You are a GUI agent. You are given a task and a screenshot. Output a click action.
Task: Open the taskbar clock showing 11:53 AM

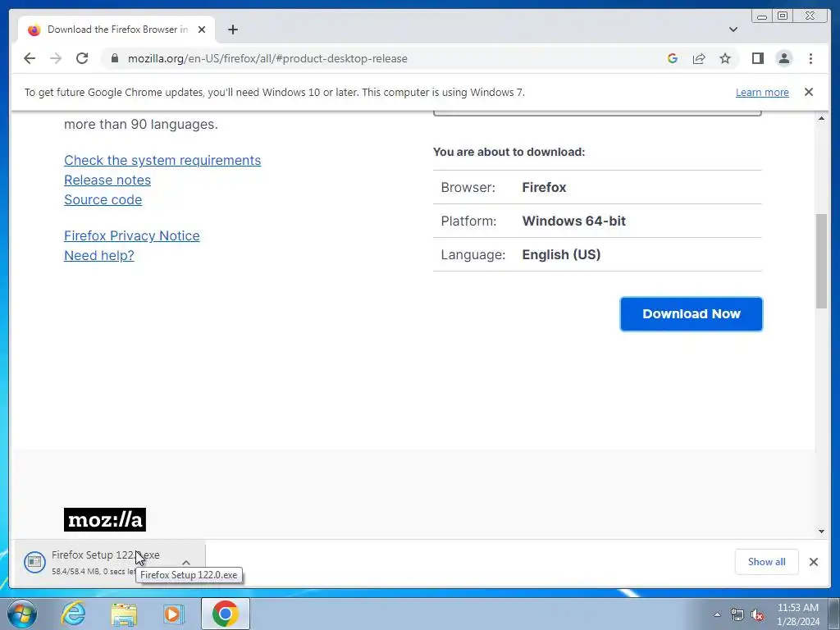pyautogui.click(x=798, y=614)
